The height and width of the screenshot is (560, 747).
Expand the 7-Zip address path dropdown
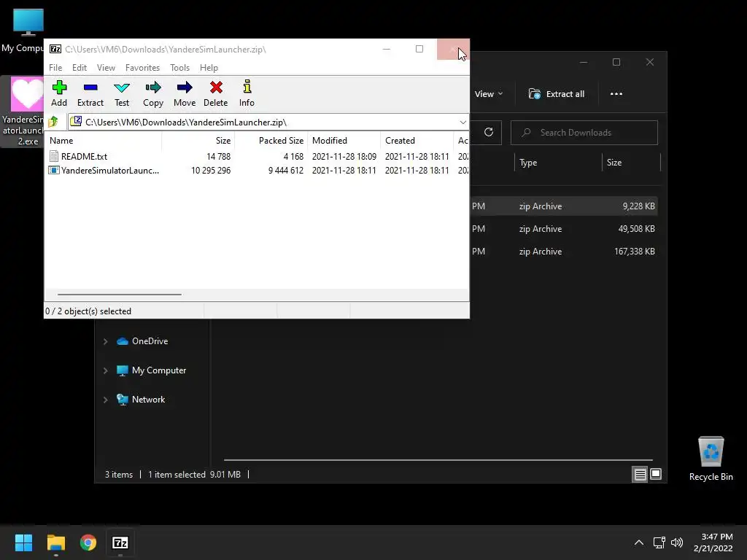click(x=462, y=122)
